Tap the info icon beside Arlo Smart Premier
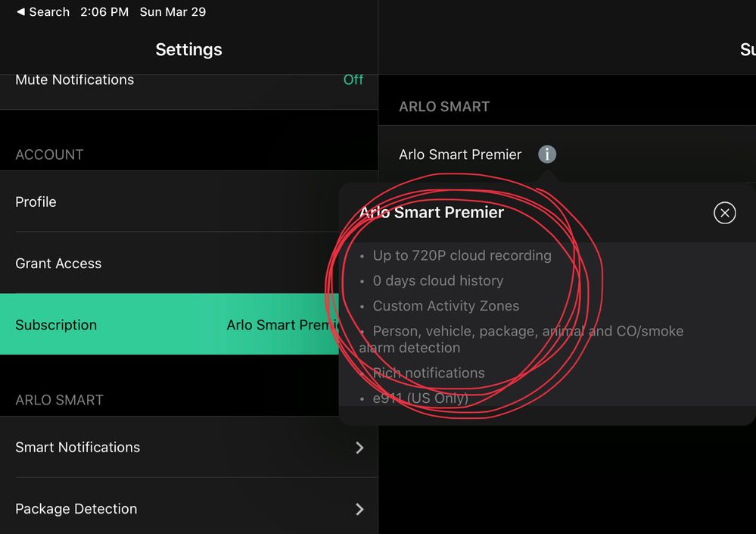This screenshot has width=756, height=534. click(546, 155)
